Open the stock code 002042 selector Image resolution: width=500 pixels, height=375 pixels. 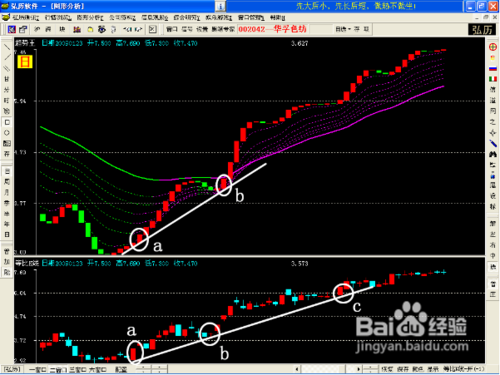(x=272, y=29)
